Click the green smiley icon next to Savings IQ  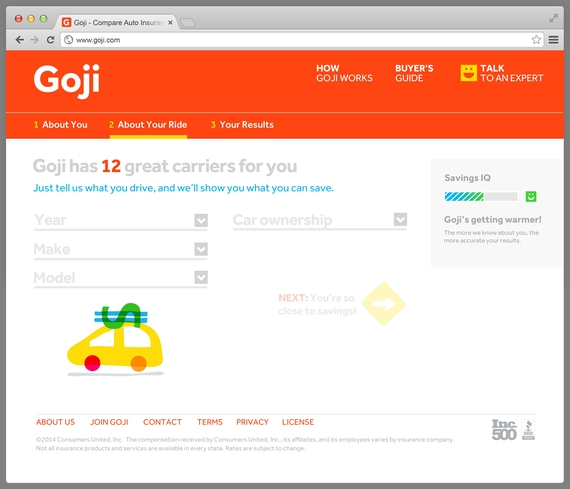tap(531, 196)
